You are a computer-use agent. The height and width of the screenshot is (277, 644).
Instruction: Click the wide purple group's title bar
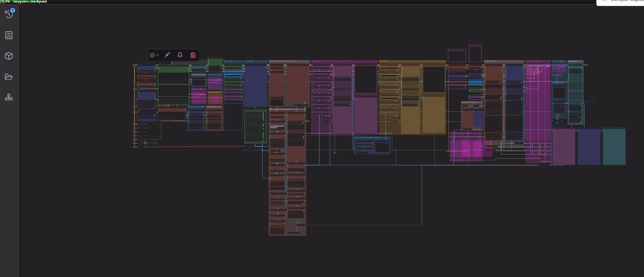[344, 62]
